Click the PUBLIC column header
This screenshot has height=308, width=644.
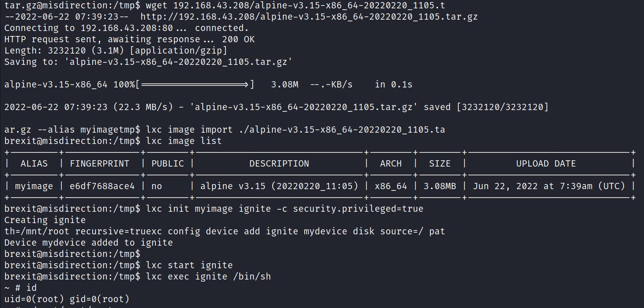[x=168, y=164]
